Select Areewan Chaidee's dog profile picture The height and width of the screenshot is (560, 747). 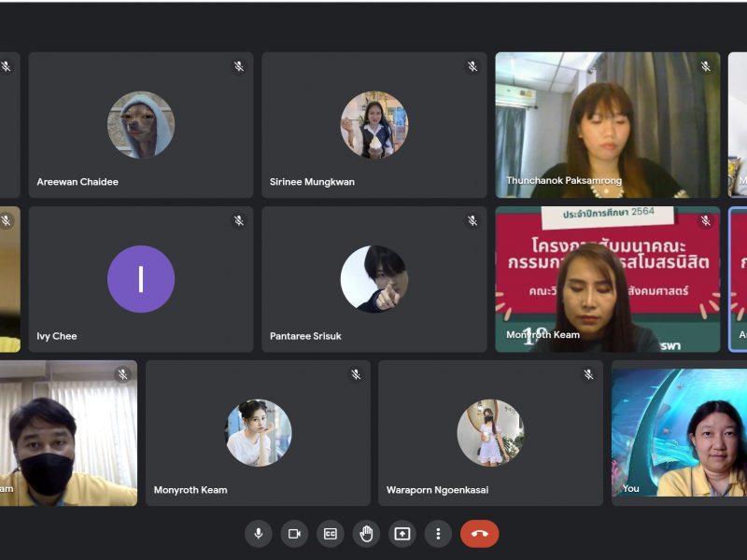[x=141, y=125]
